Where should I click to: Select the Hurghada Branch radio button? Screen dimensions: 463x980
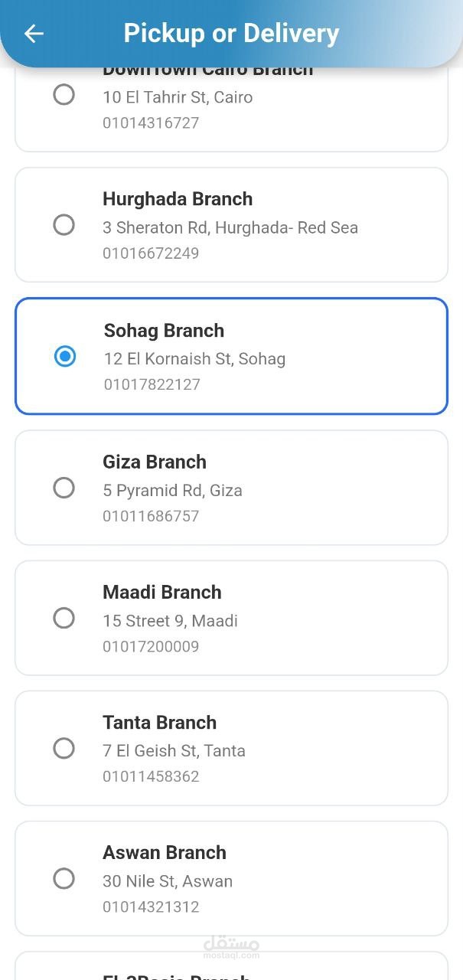coord(64,225)
